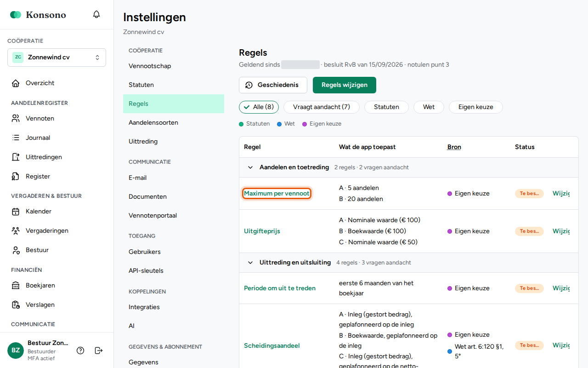The width and height of the screenshot is (588, 368).
Task: Click the Register document icon
Action: click(16, 177)
